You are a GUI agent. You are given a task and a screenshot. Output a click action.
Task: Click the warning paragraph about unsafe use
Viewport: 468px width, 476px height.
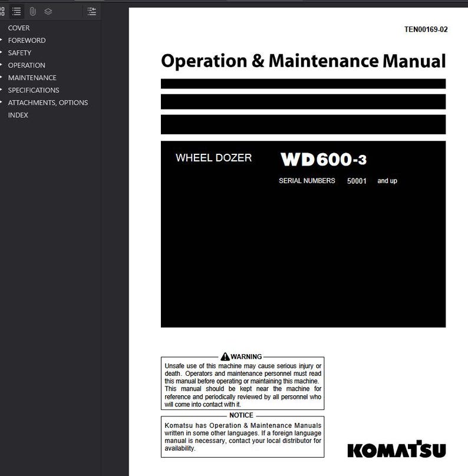(x=243, y=385)
